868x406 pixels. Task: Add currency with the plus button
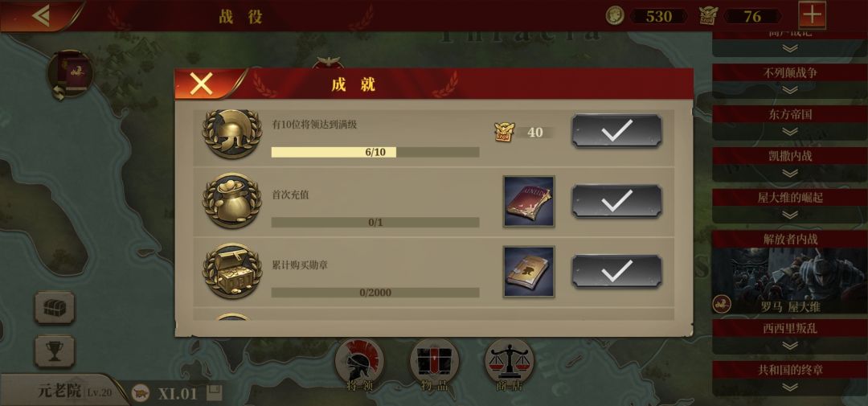(x=812, y=15)
